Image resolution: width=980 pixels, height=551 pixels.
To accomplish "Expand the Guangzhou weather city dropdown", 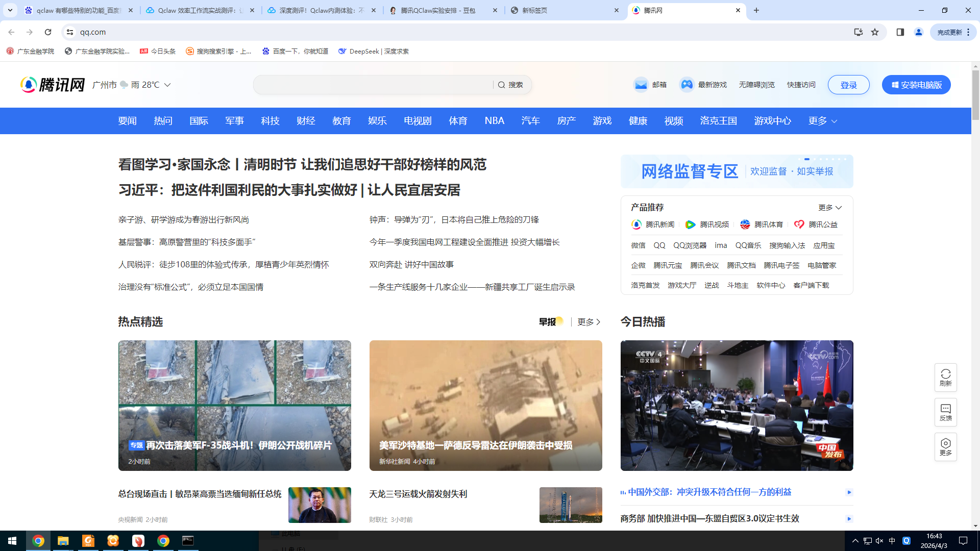I will [167, 85].
